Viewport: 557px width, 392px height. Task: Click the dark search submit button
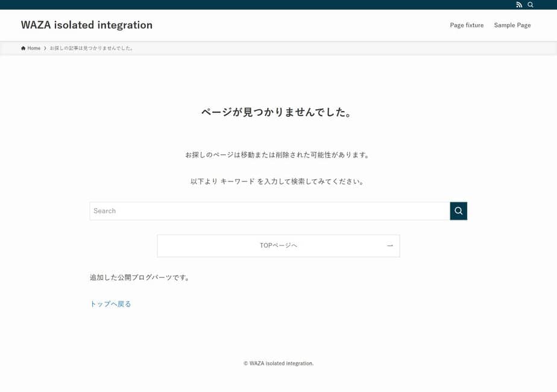click(458, 210)
